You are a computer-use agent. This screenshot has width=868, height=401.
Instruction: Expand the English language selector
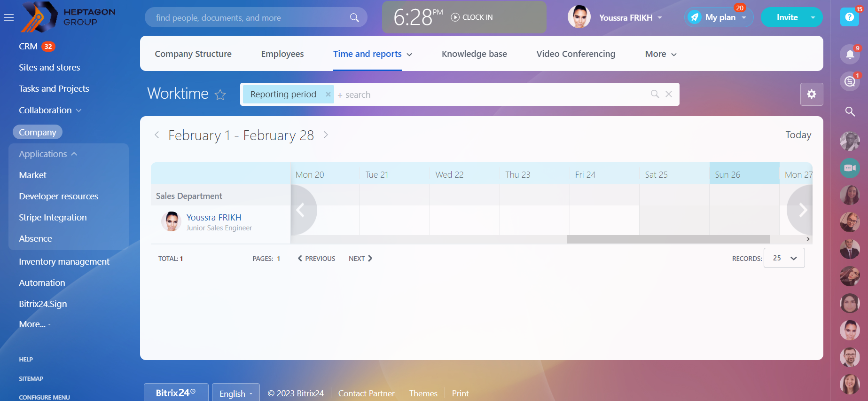click(x=235, y=393)
